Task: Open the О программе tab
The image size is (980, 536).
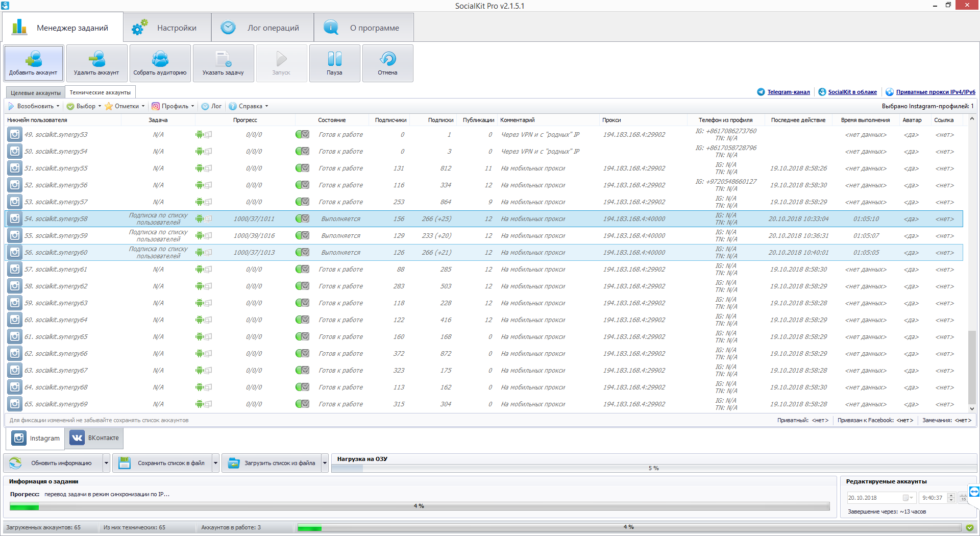Action: coord(364,28)
